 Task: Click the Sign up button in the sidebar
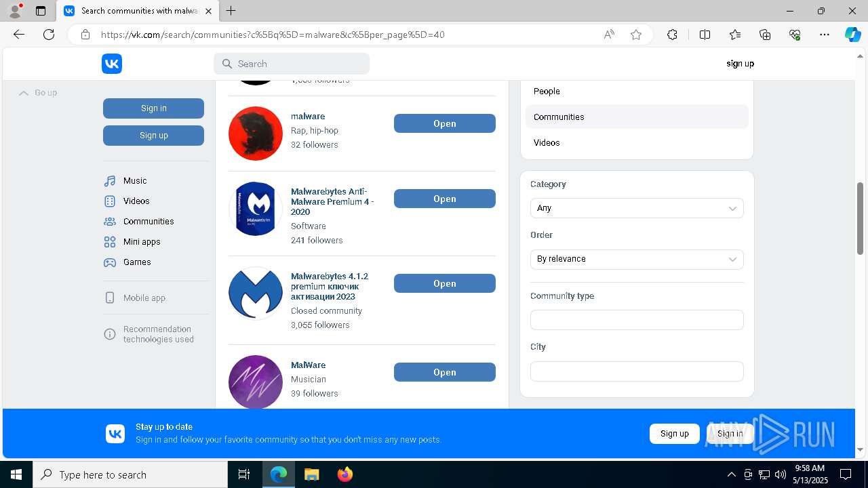153,136
